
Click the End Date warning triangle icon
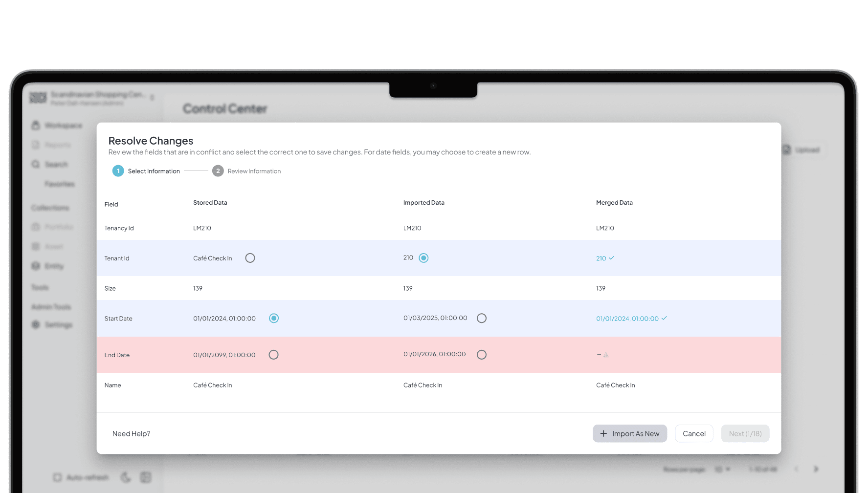(606, 355)
